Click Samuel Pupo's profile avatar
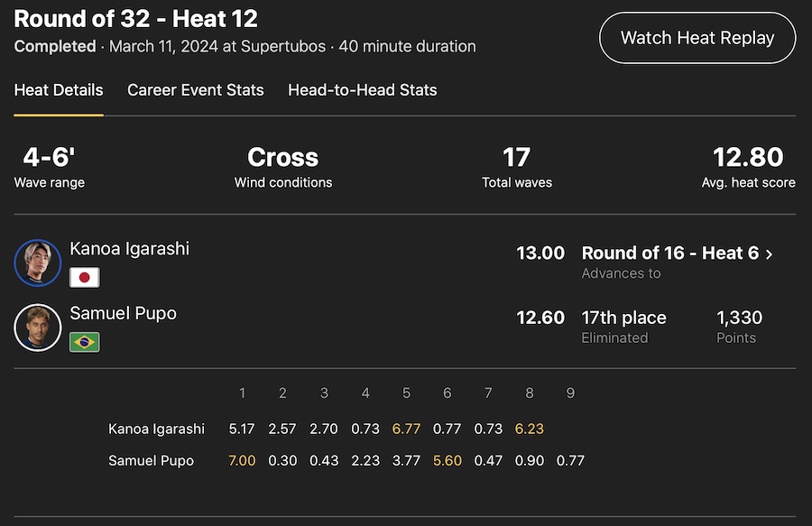This screenshot has height=526, width=812. (x=38, y=328)
